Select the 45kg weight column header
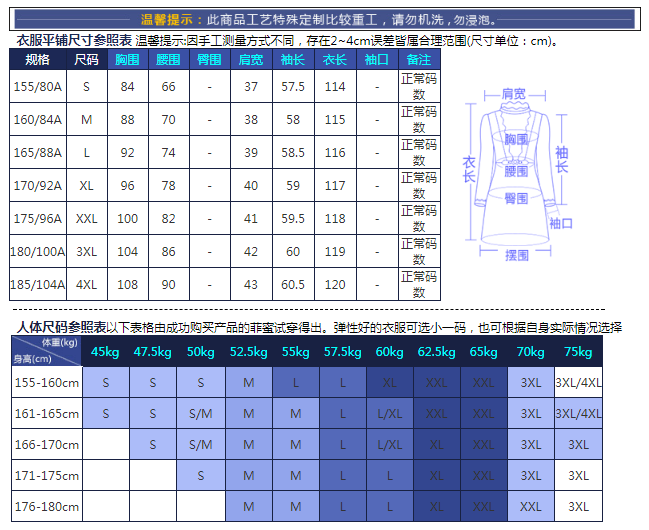Image resolution: width=649 pixels, height=530 pixels. click(104, 352)
